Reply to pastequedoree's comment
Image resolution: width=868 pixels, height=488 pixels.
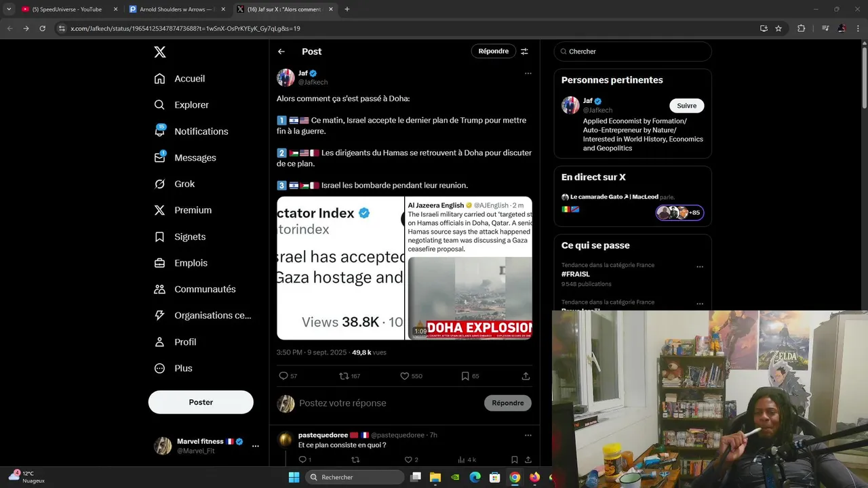[305, 460]
